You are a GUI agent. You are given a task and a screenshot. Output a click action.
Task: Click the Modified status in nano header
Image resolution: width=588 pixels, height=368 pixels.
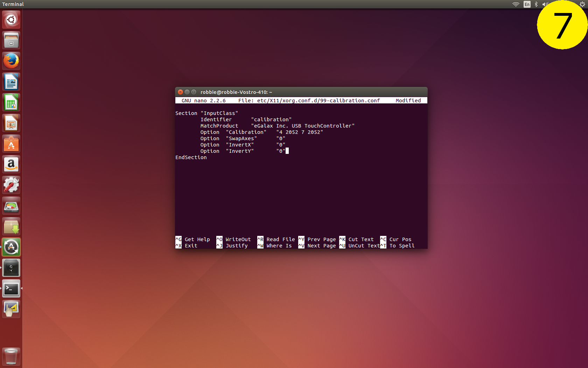[x=408, y=101]
